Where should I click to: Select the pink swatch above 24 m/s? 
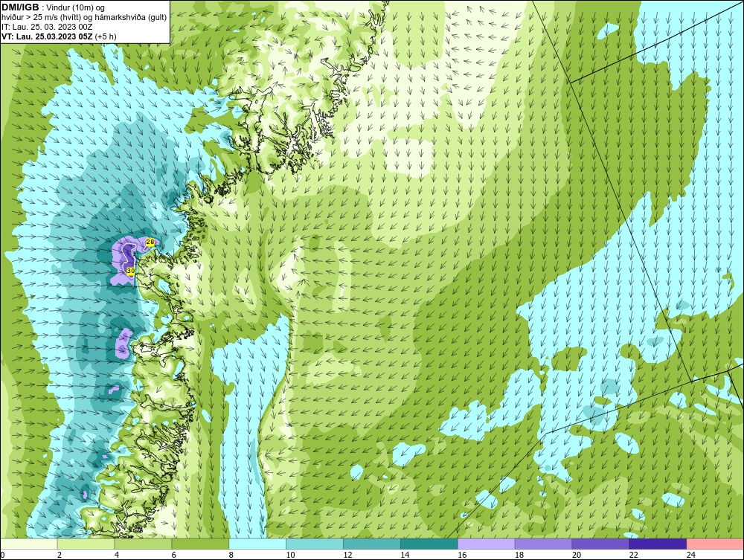[715, 544]
